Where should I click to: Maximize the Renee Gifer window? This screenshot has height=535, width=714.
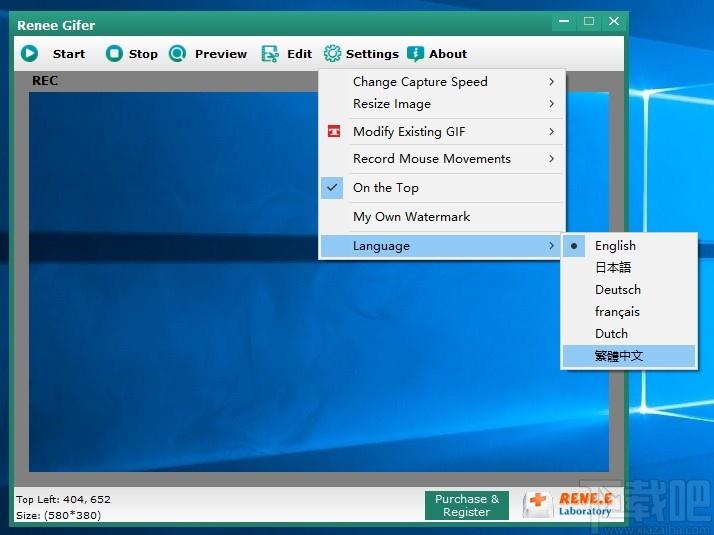[589, 21]
